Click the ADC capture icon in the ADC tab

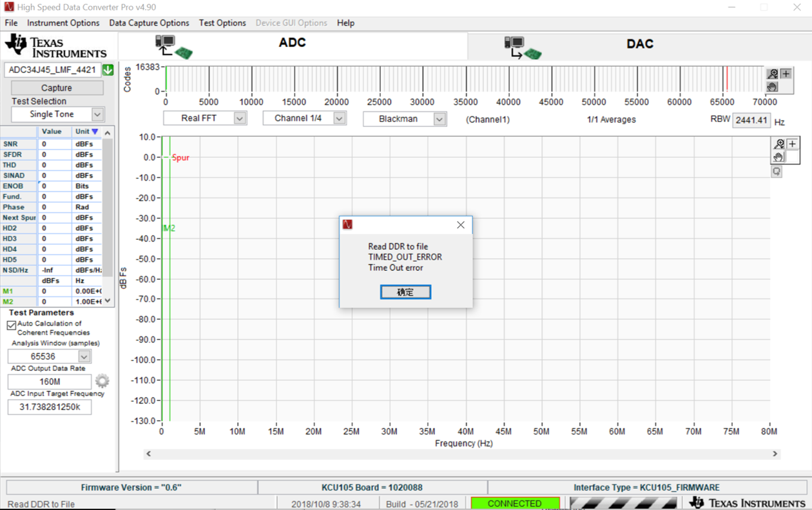pyautogui.click(x=173, y=46)
